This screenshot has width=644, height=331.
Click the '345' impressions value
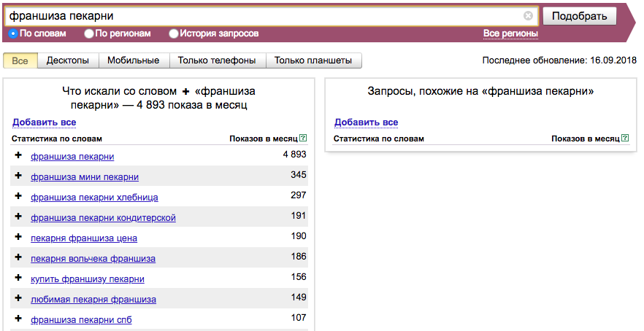coord(299,175)
